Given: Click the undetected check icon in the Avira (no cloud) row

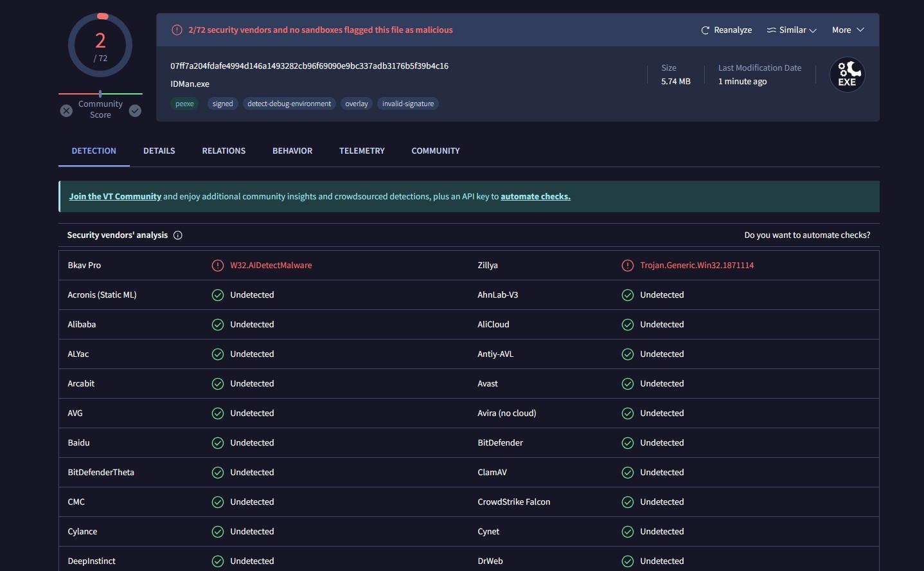Looking at the screenshot, I should click(x=628, y=413).
